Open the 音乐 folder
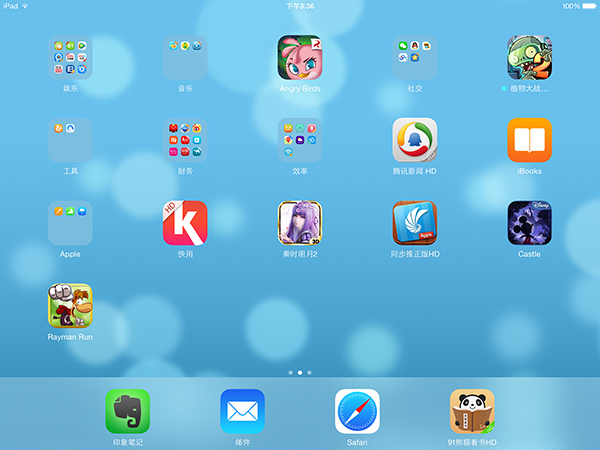 [185, 57]
